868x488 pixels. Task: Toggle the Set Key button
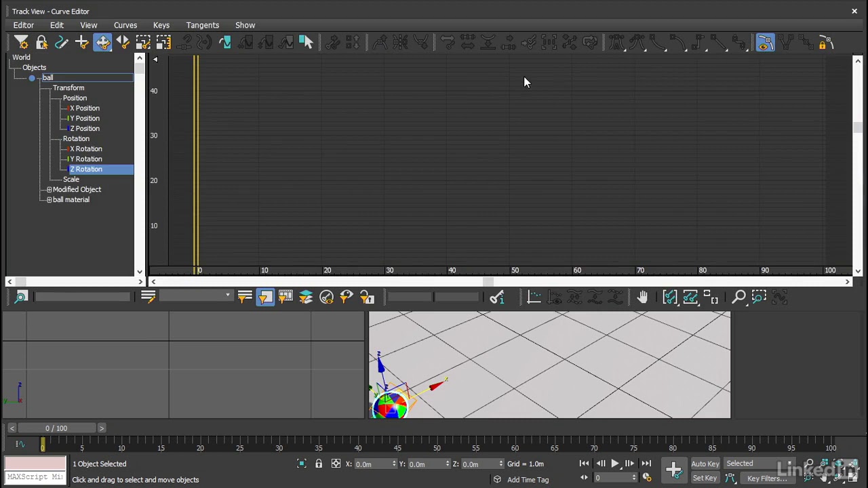(705, 478)
